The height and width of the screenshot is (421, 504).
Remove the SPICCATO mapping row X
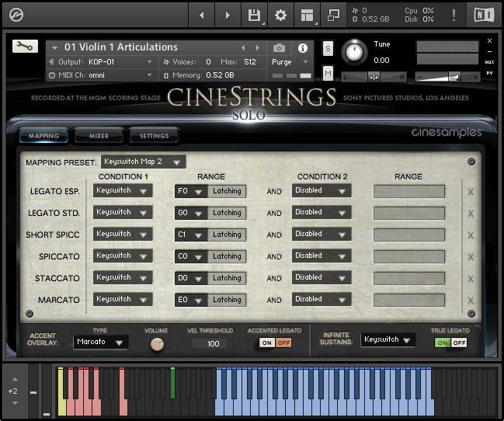[471, 257]
